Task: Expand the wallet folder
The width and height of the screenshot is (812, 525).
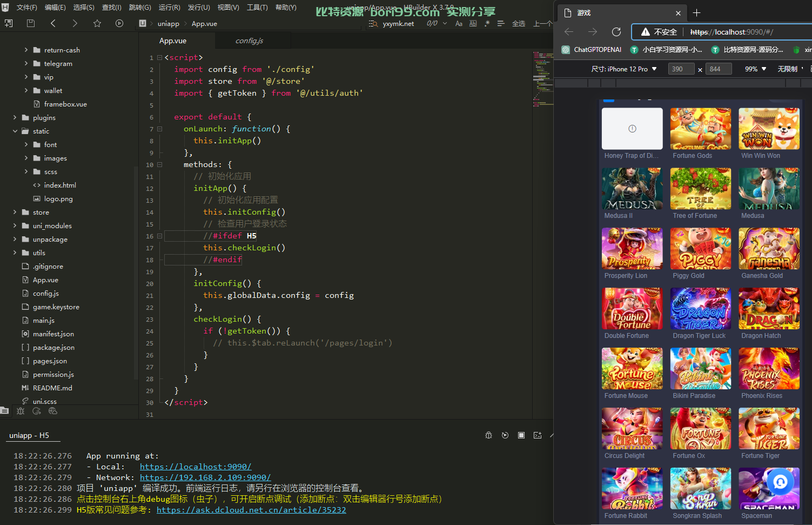Action: click(26, 90)
